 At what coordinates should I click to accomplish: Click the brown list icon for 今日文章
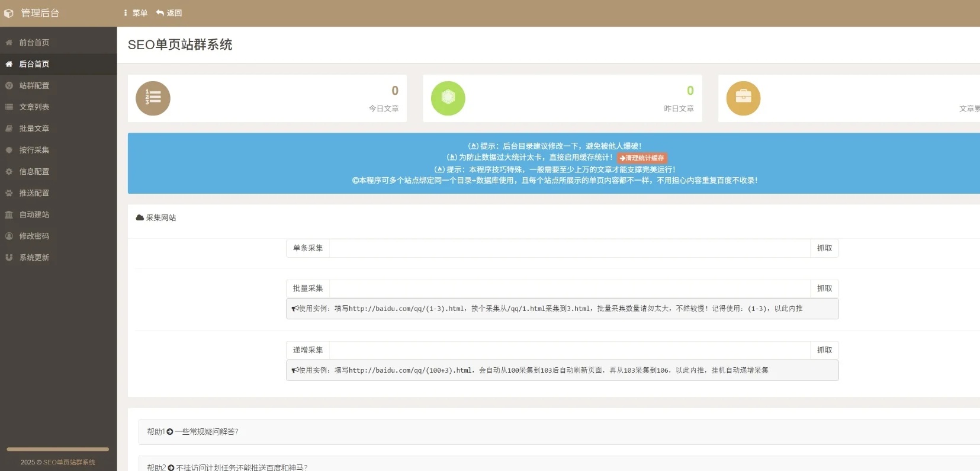tap(153, 98)
